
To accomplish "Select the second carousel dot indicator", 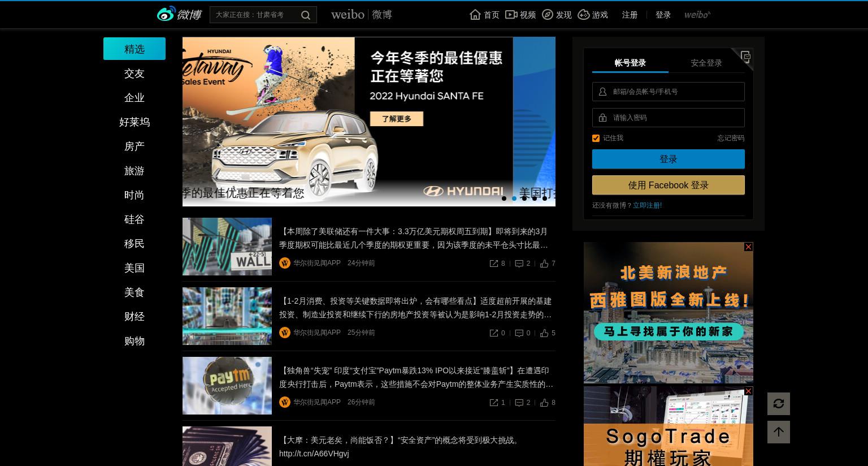I will point(514,199).
